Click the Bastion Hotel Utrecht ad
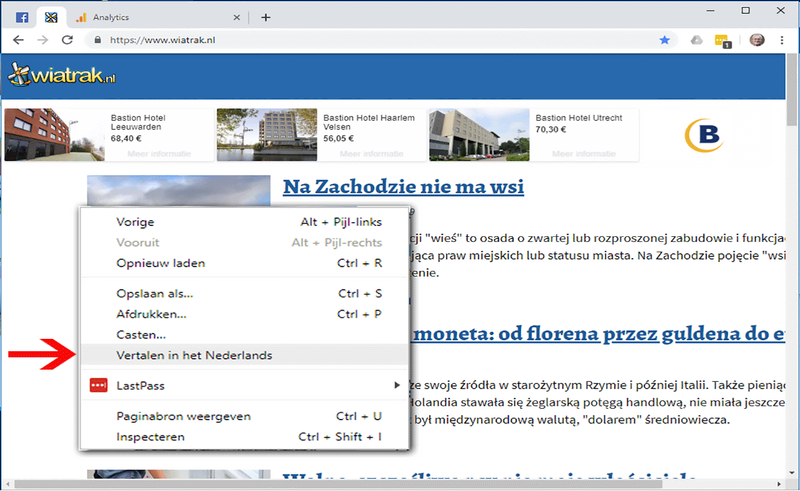 click(x=533, y=134)
